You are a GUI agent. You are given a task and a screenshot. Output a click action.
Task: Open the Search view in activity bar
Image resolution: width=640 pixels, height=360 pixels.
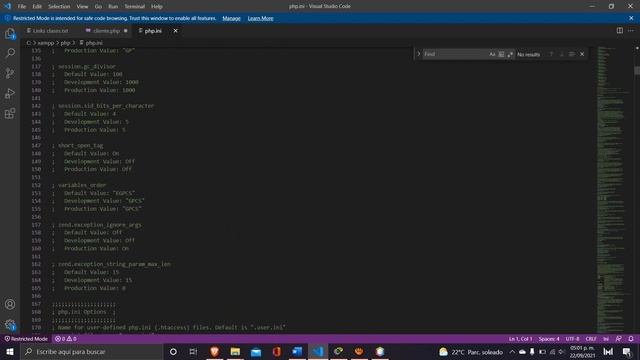click(10, 53)
